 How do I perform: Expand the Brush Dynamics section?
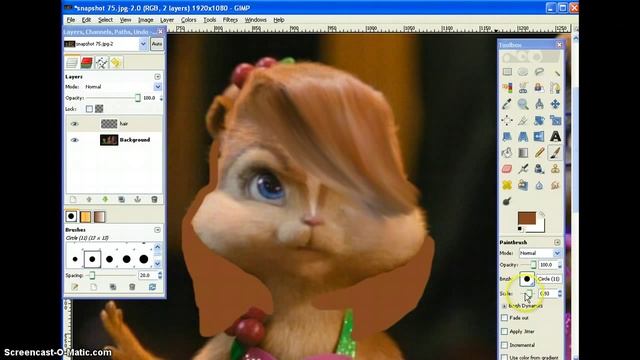(x=504, y=306)
